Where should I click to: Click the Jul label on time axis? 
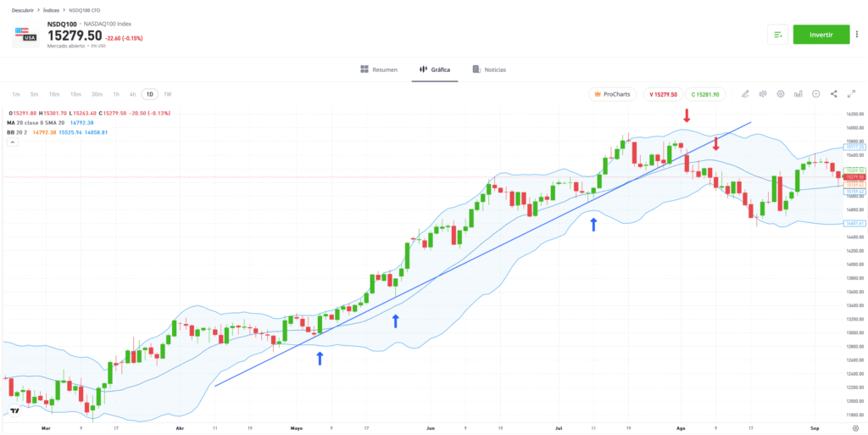[558, 428]
